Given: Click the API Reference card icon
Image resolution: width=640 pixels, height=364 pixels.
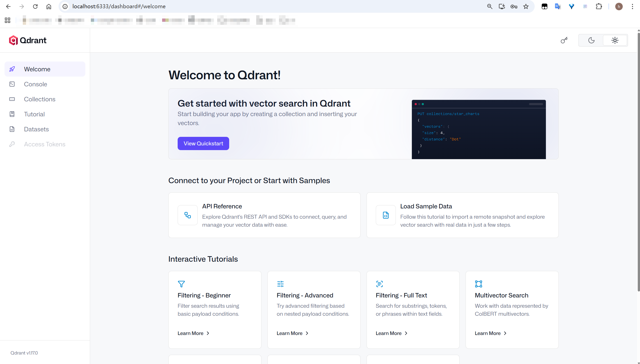Looking at the screenshot, I should pos(188,215).
